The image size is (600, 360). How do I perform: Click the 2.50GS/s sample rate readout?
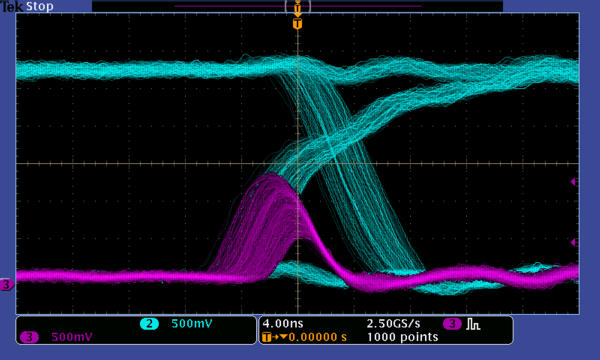tap(393, 324)
